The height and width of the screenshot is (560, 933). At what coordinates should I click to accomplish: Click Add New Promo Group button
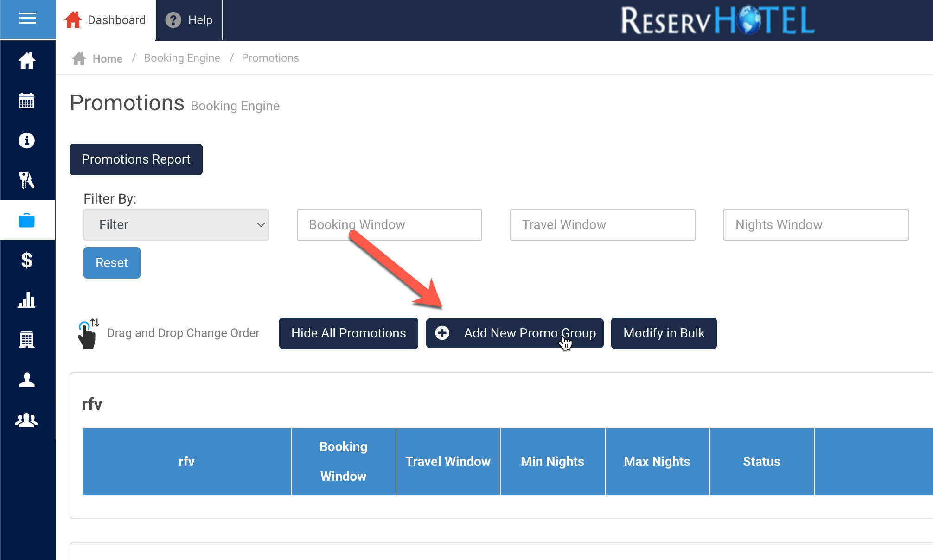click(x=515, y=333)
